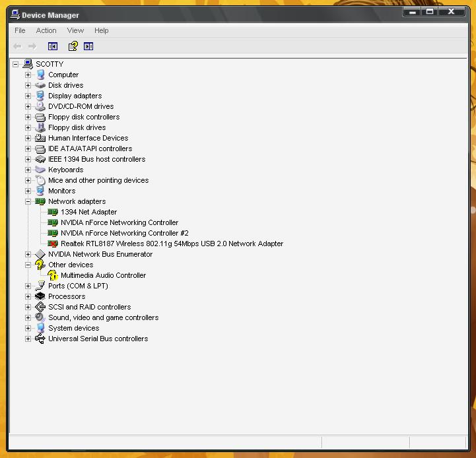Click the Keyboards icon
The height and width of the screenshot is (458, 476).
[x=40, y=170]
